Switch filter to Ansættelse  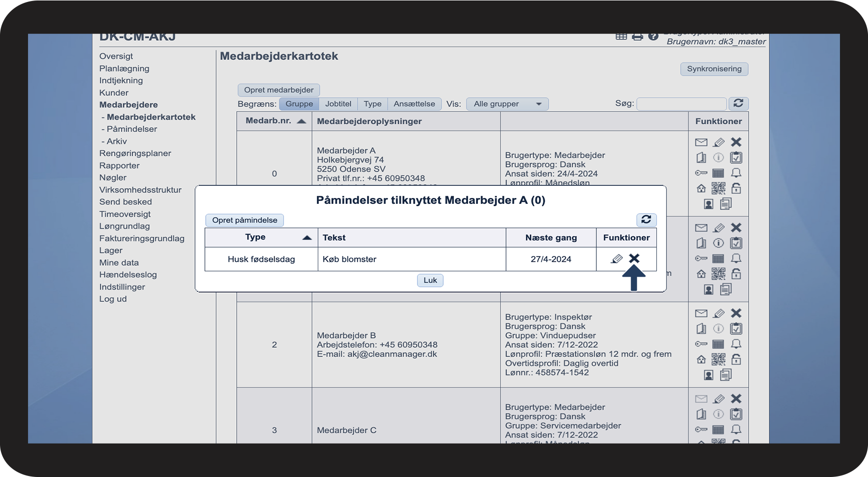point(414,104)
